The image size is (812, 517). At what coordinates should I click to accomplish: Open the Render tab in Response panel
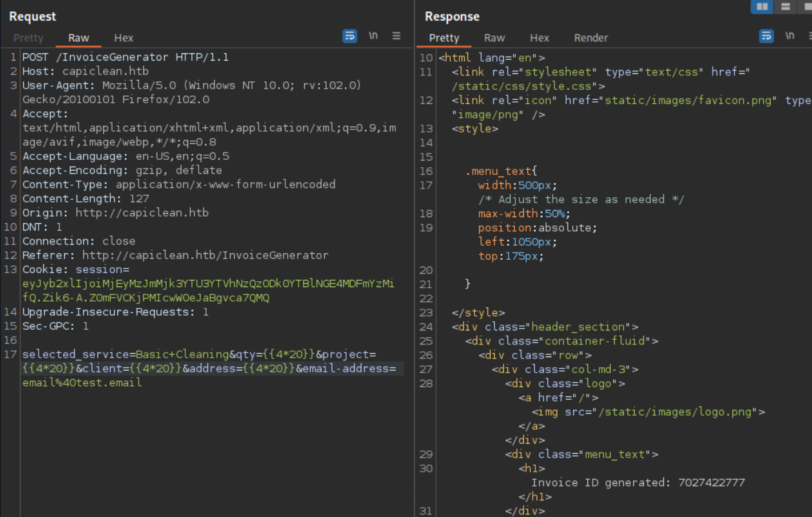click(x=591, y=38)
